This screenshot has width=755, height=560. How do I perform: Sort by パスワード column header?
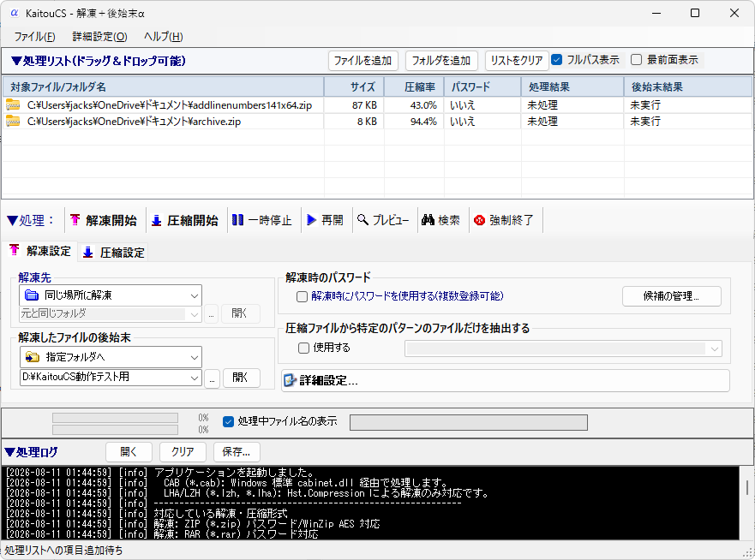[x=482, y=87]
